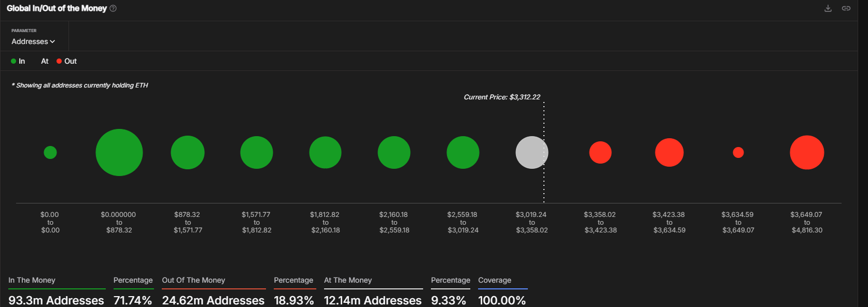The width and height of the screenshot is (868, 307).
Task: Open the Addresses parameter dropdown
Action: click(x=33, y=41)
